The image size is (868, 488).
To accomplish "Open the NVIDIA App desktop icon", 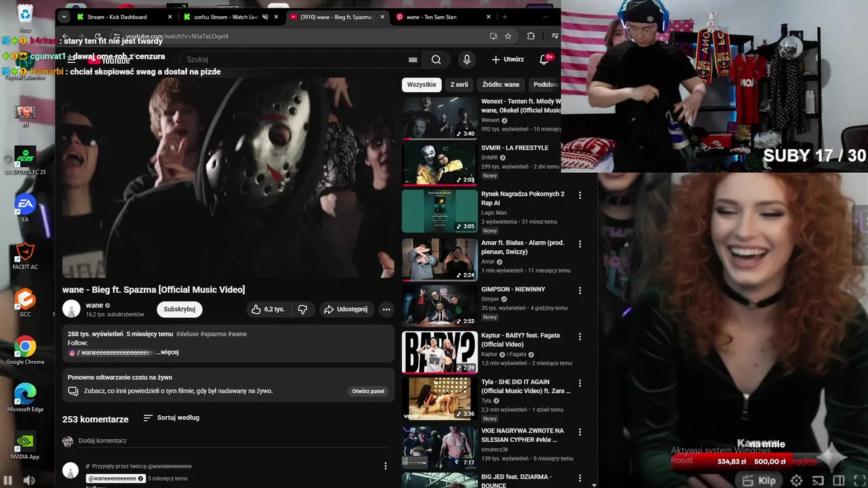I will click(25, 445).
